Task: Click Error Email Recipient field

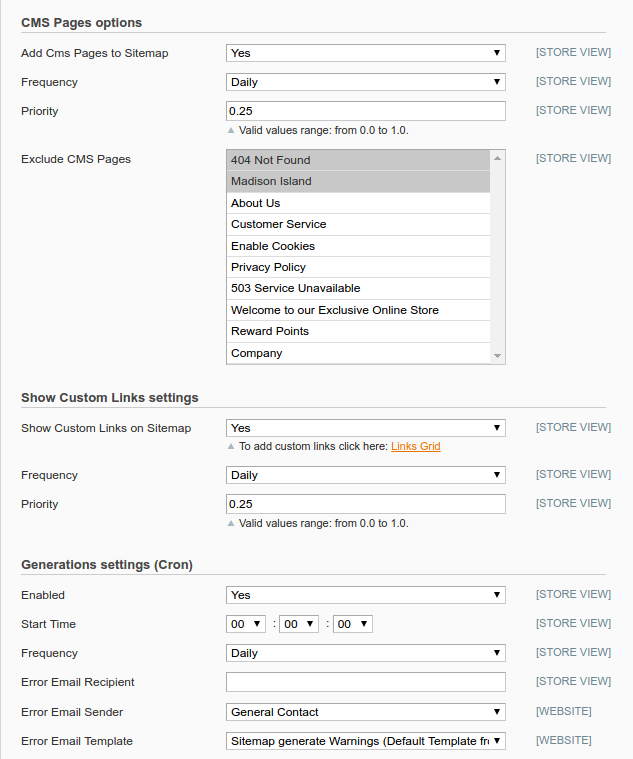Action: click(x=365, y=682)
